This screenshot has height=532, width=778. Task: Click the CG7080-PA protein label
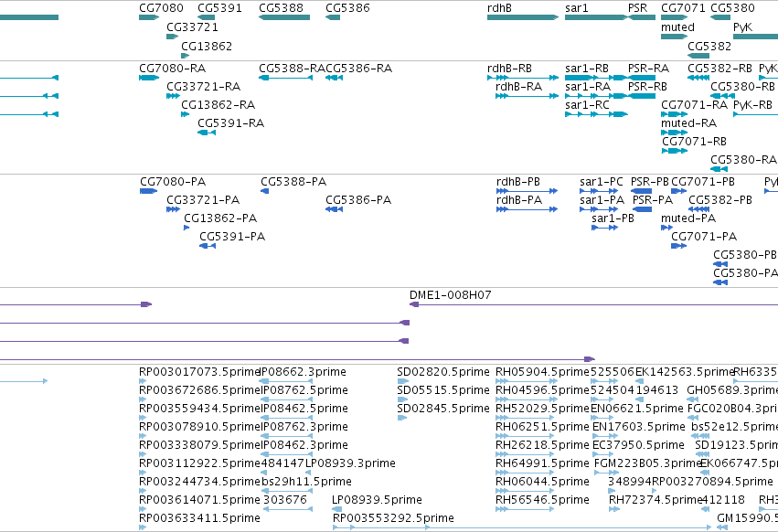(x=173, y=182)
